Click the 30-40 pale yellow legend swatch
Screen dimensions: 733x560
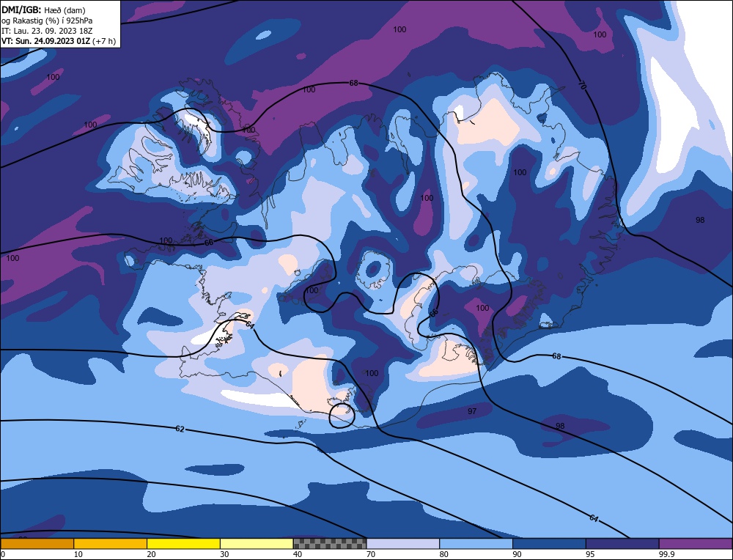click(x=257, y=544)
